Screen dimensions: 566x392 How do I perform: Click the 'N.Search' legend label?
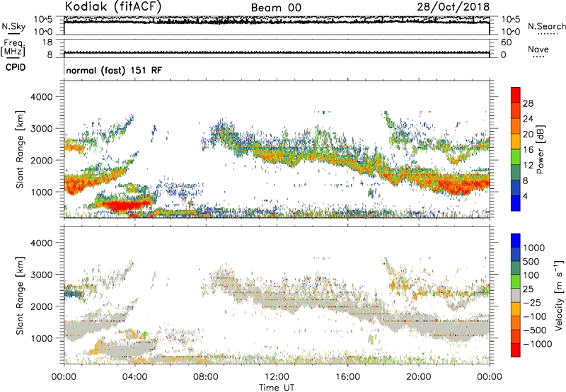(546, 26)
